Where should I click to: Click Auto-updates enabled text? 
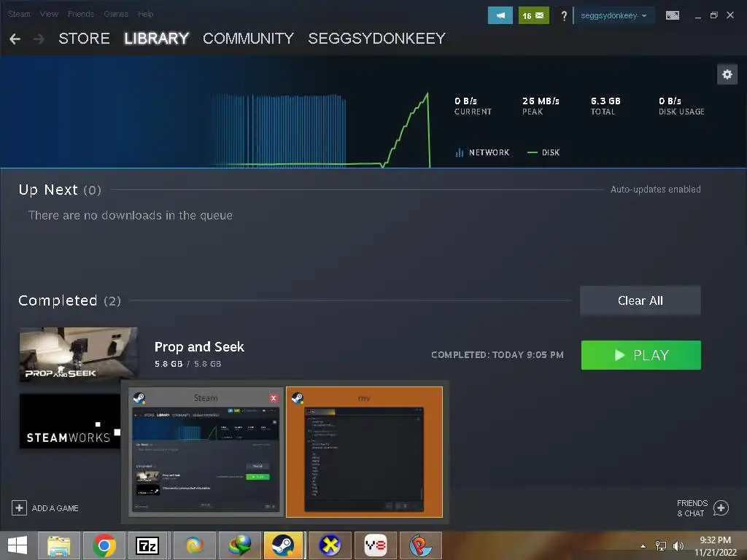[x=656, y=189]
